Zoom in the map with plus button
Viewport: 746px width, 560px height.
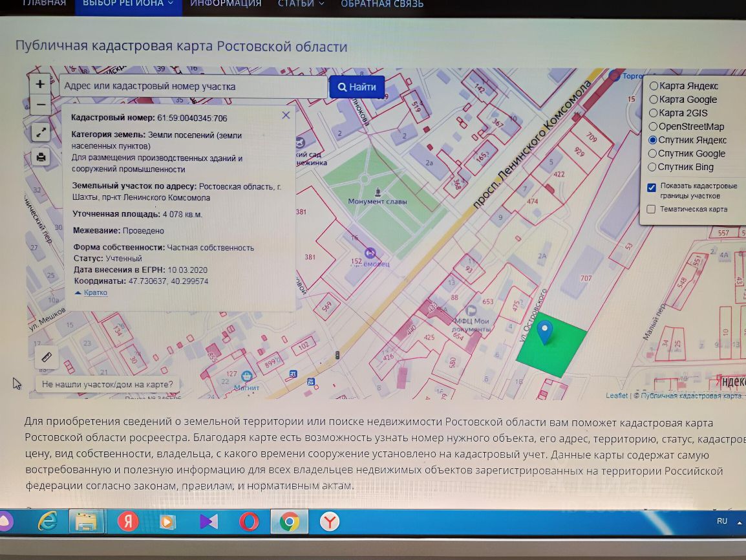(x=40, y=84)
